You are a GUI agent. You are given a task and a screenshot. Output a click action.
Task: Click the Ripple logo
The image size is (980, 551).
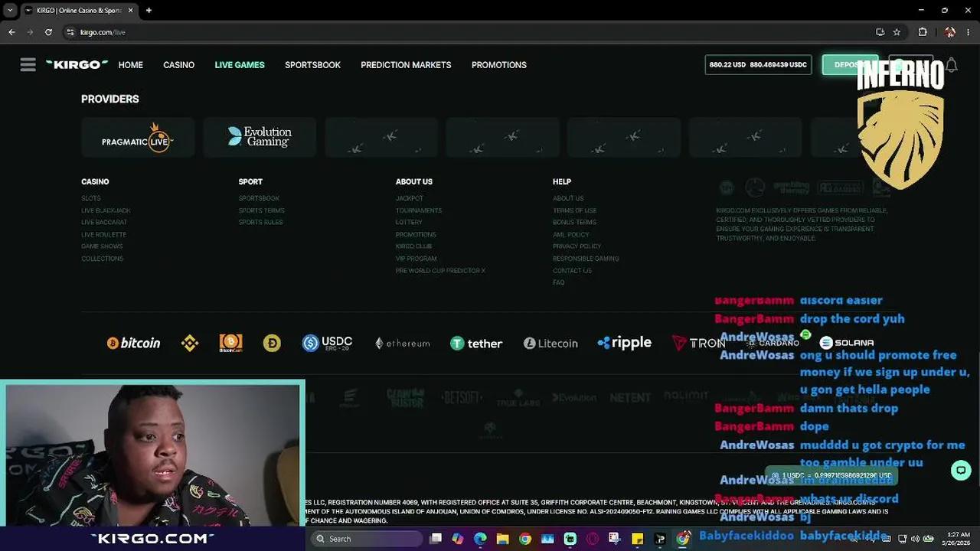(x=624, y=344)
